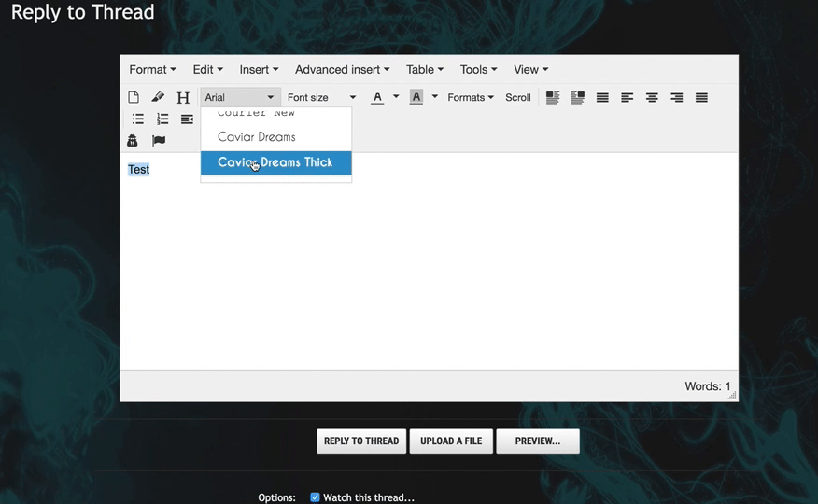
Task: Choose the Caviar Dreams font
Action: point(276,137)
